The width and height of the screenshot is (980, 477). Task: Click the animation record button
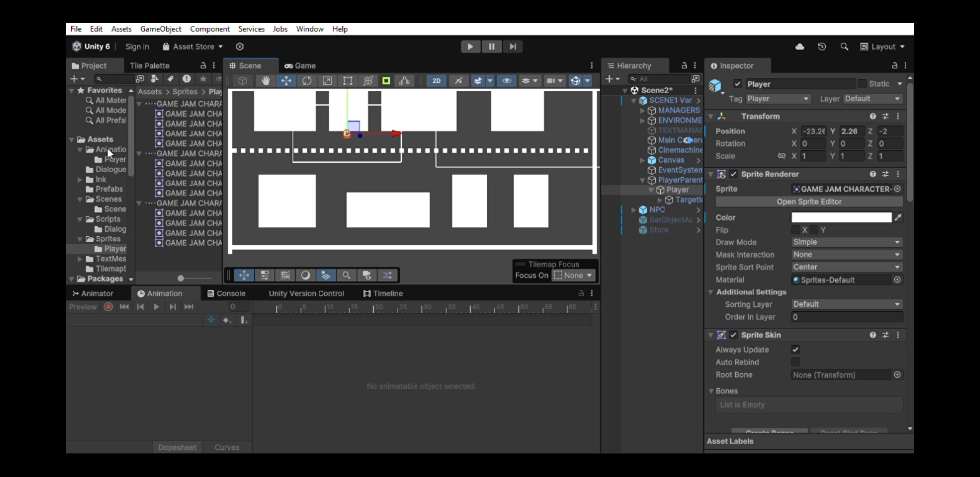[x=108, y=307]
